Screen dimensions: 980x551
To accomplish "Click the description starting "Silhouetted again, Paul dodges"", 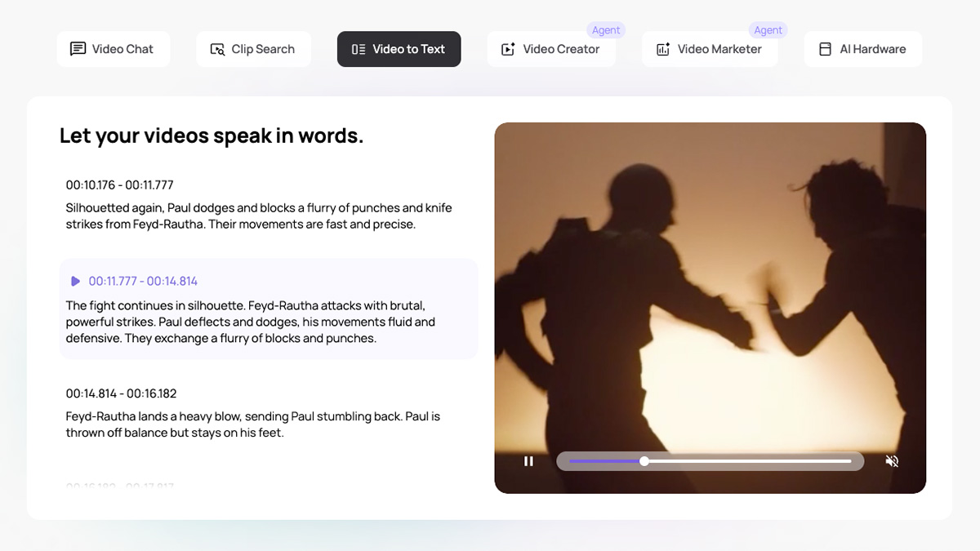I will click(259, 216).
